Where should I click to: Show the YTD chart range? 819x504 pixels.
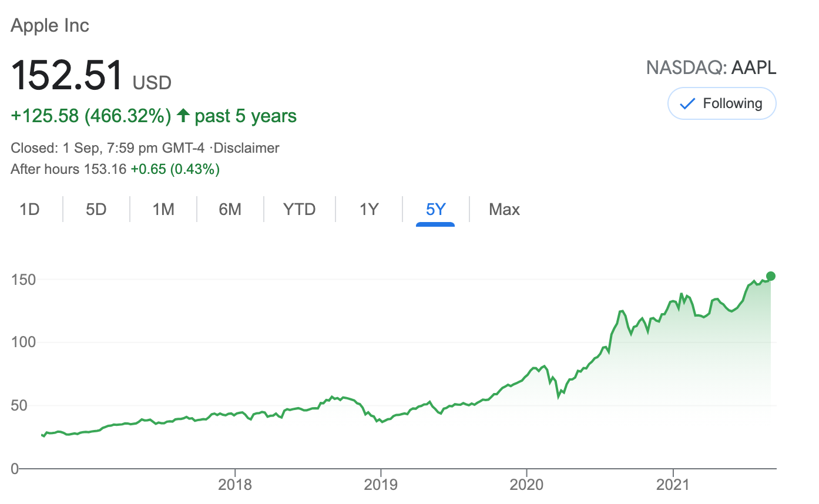pyautogui.click(x=300, y=209)
